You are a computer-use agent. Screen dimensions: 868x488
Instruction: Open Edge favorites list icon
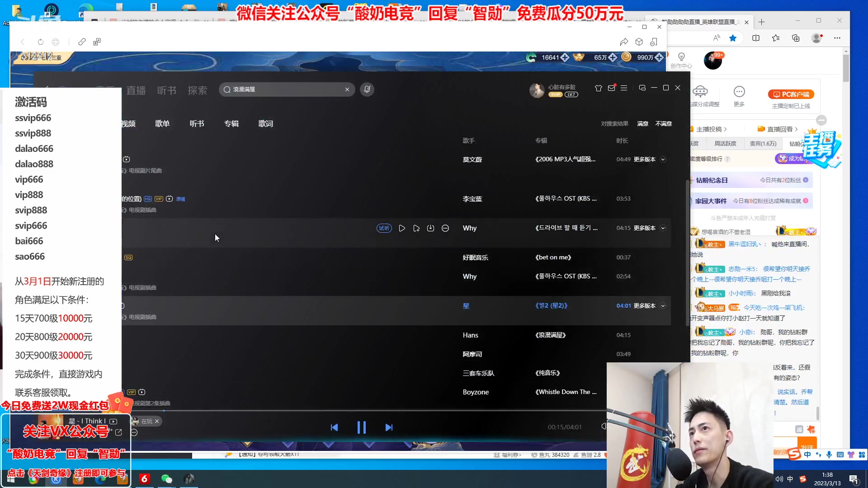click(x=776, y=38)
